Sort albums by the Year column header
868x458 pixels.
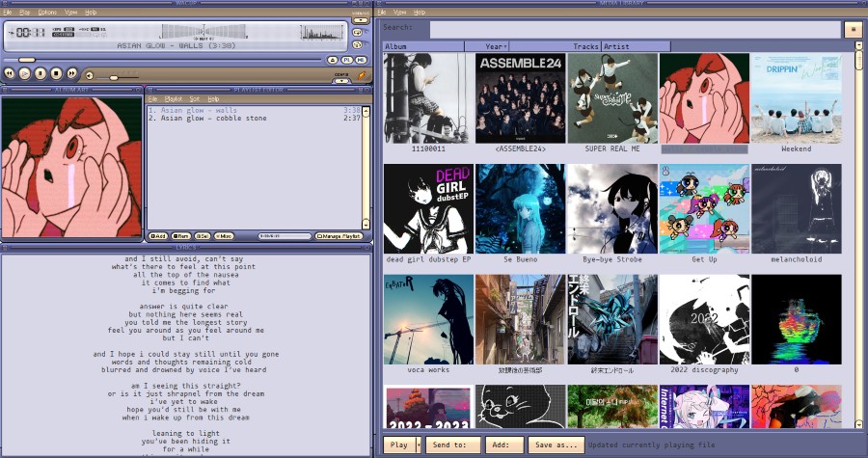[x=487, y=46]
